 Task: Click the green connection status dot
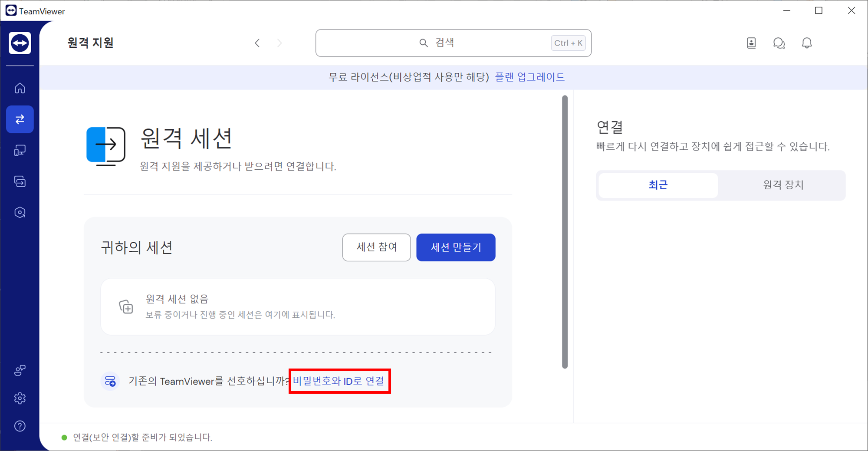pyautogui.click(x=64, y=438)
